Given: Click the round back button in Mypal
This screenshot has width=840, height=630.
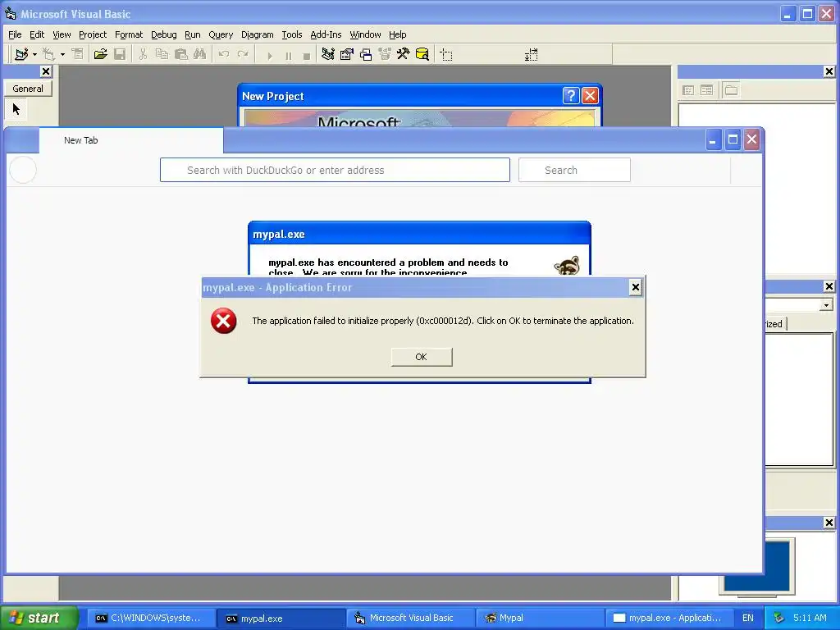Looking at the screenshot, I should pos(23,170).
